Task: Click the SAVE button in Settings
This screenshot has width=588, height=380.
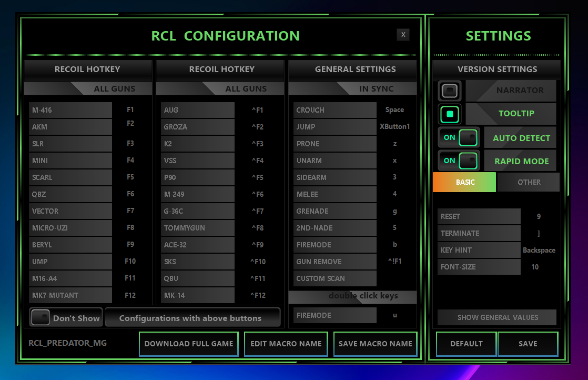Action: (x=528, y=344)
